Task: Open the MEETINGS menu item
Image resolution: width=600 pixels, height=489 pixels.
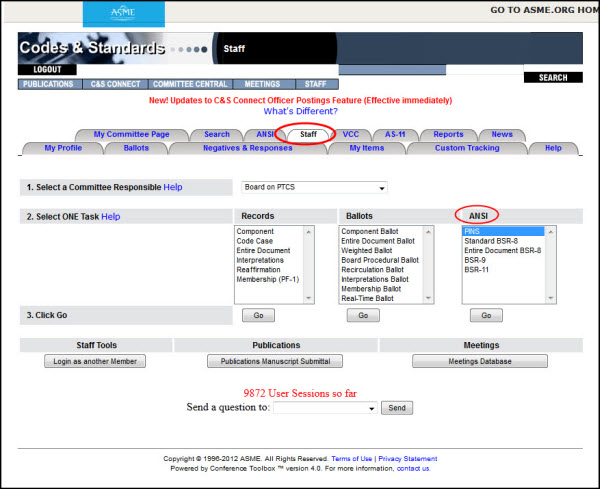Action: point(262,84)
